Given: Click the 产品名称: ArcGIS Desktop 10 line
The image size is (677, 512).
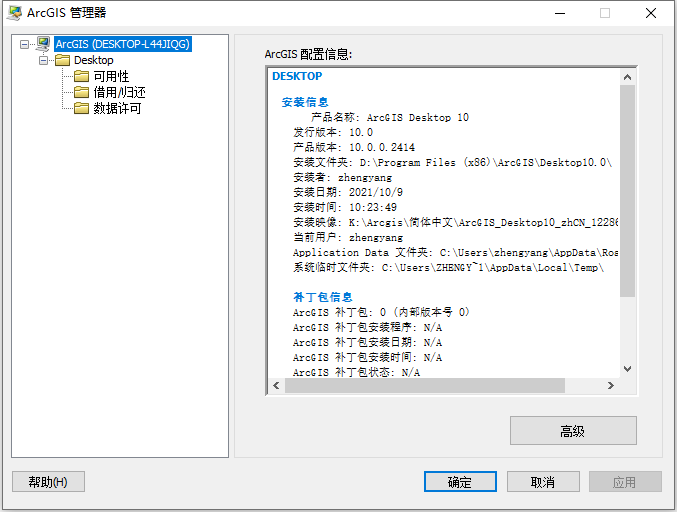Looking at the screenshot, I should click(x=390, y=117).
